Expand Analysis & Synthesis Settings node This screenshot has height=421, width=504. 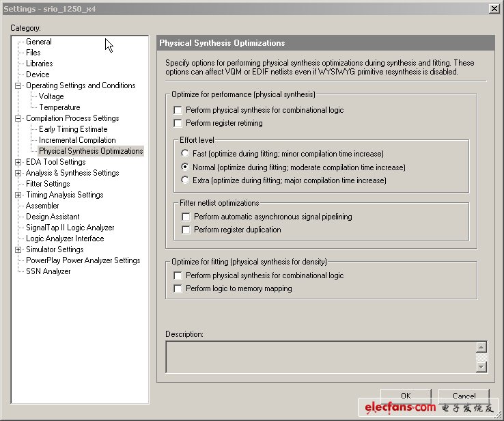coord(18,173)
